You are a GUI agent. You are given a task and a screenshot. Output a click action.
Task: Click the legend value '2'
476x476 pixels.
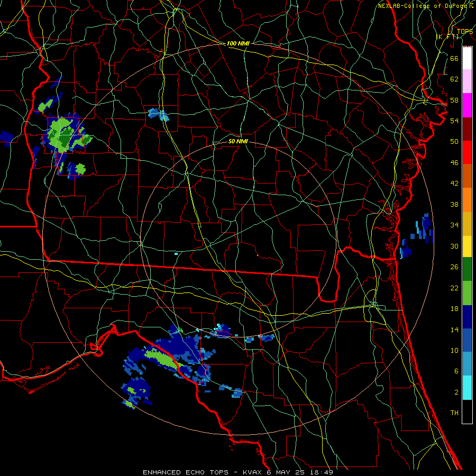coord(456,392)
